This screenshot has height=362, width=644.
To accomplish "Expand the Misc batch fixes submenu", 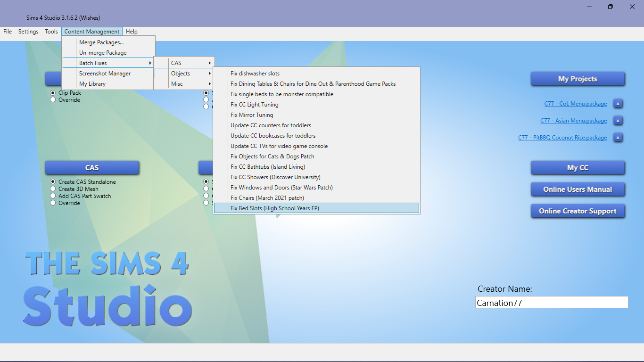I will pos(184,84).
